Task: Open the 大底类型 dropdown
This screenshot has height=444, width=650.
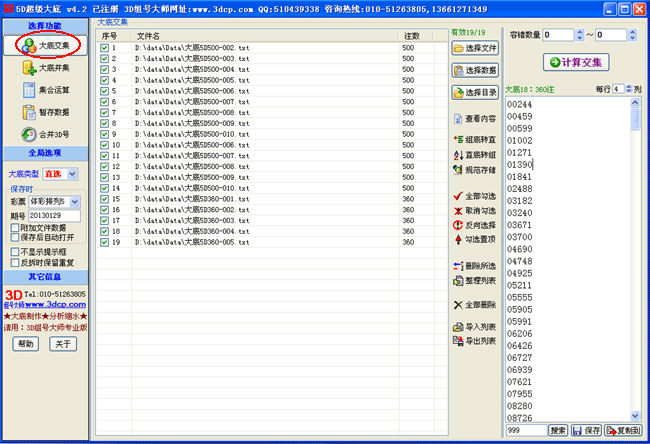Action: click(73, 174)
